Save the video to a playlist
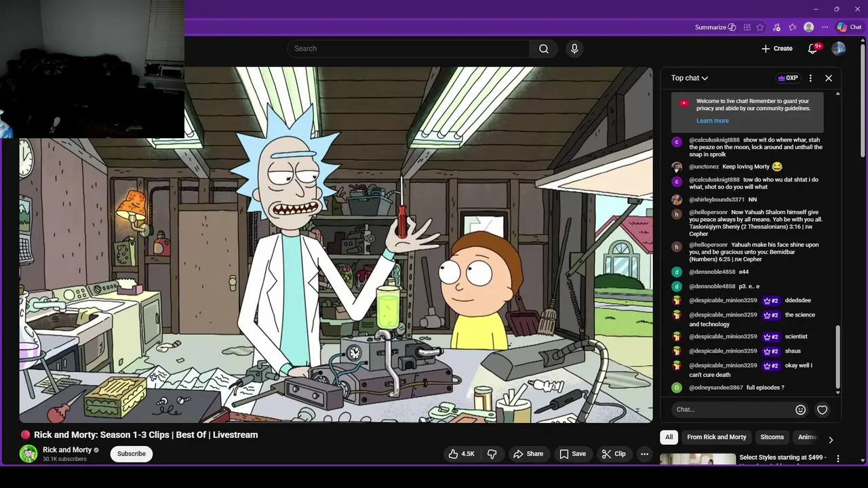This screenshot has height=488, width=868. pyautogui.click(x=572, y=454)
